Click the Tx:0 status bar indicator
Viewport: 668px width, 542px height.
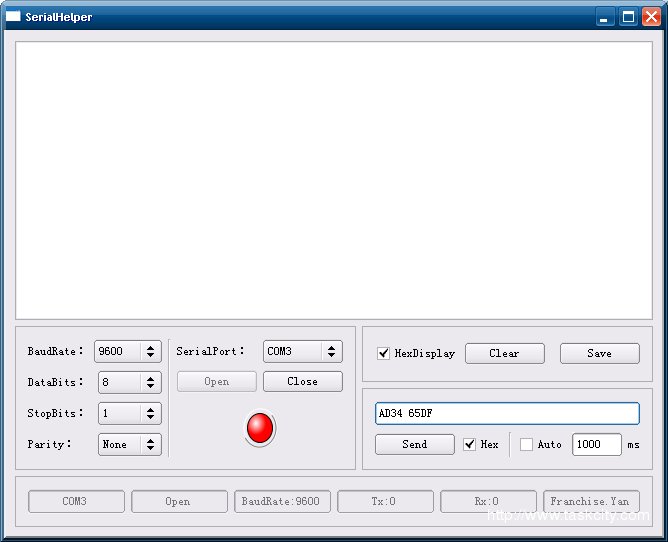click(385, 501)
